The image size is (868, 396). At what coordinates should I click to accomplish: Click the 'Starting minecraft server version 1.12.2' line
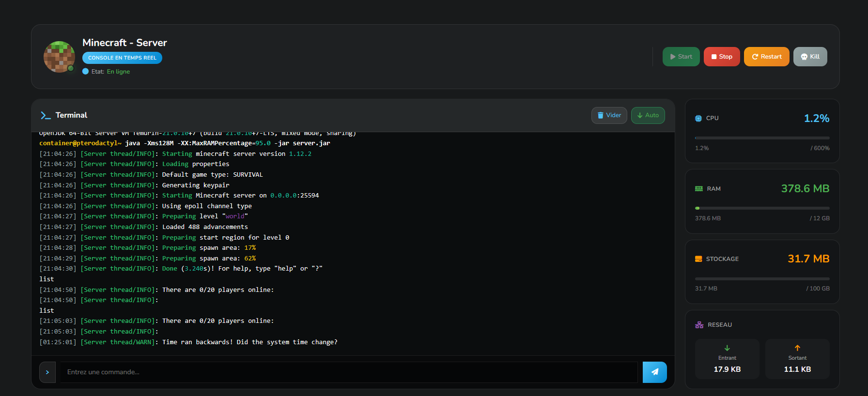pyautogui.click(x=175, y=154)
